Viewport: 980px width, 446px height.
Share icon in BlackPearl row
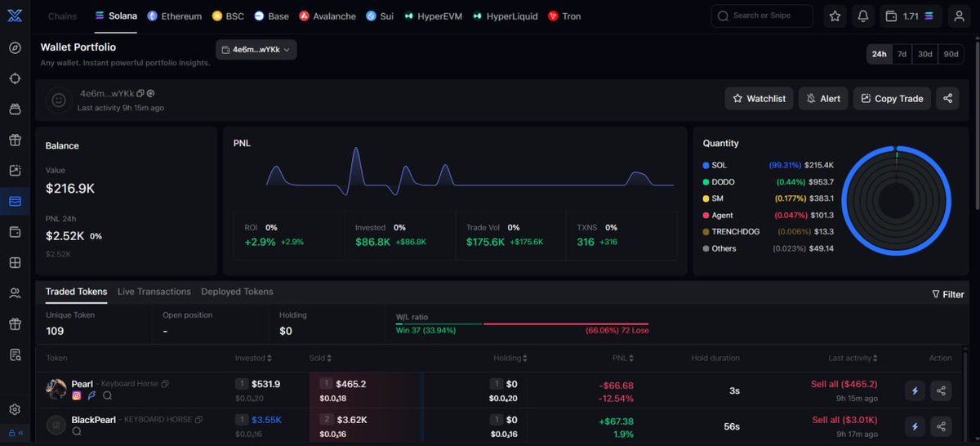tap(942, 426)
